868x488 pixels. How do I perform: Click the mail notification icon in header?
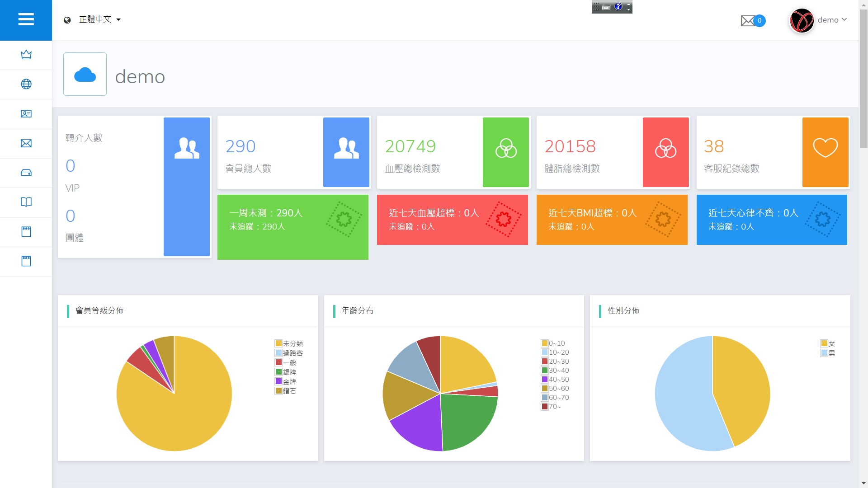tap(748, 20)
